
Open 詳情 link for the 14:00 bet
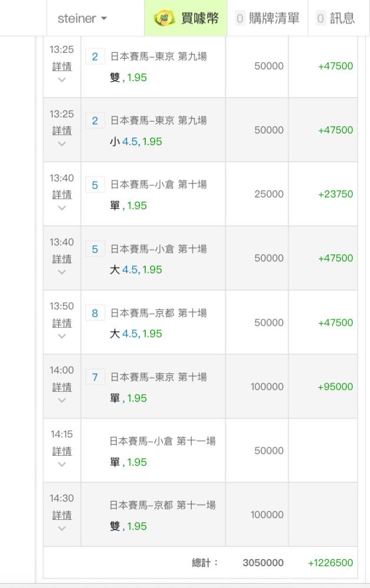point(62,387)
